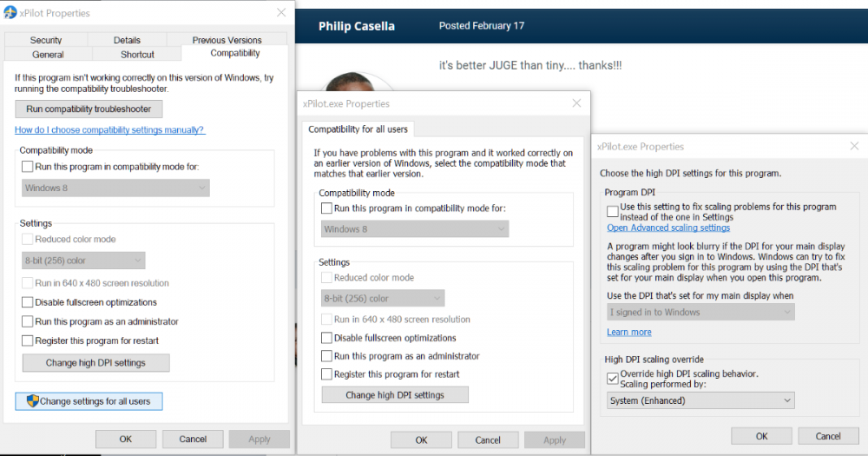Click the shield icon on Change settings for all users
The width and height of the screenshot is (868, 456).
[x=32, y=401]
